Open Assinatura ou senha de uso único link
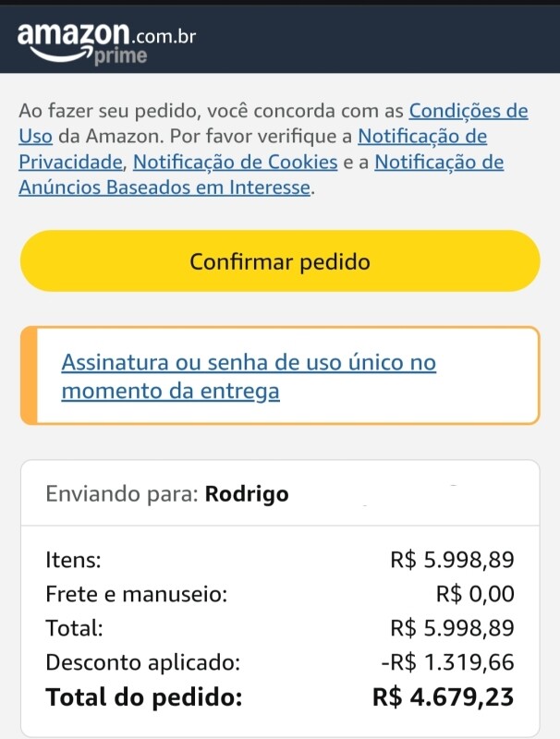 coord(248,376)
